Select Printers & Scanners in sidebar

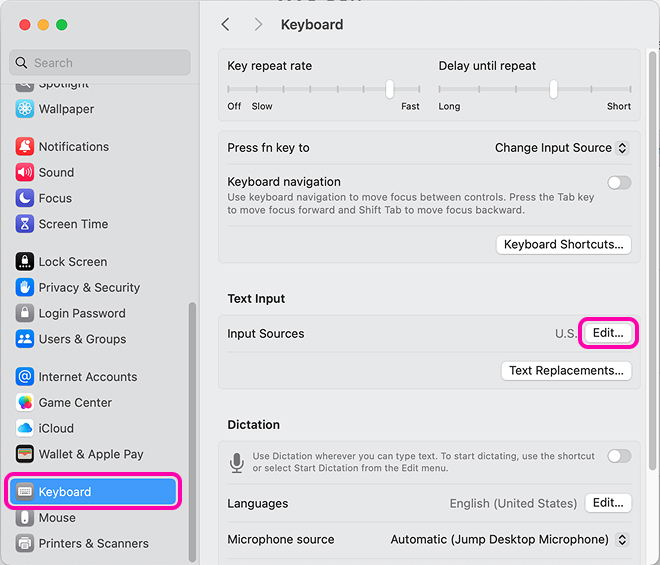[95, 543]
